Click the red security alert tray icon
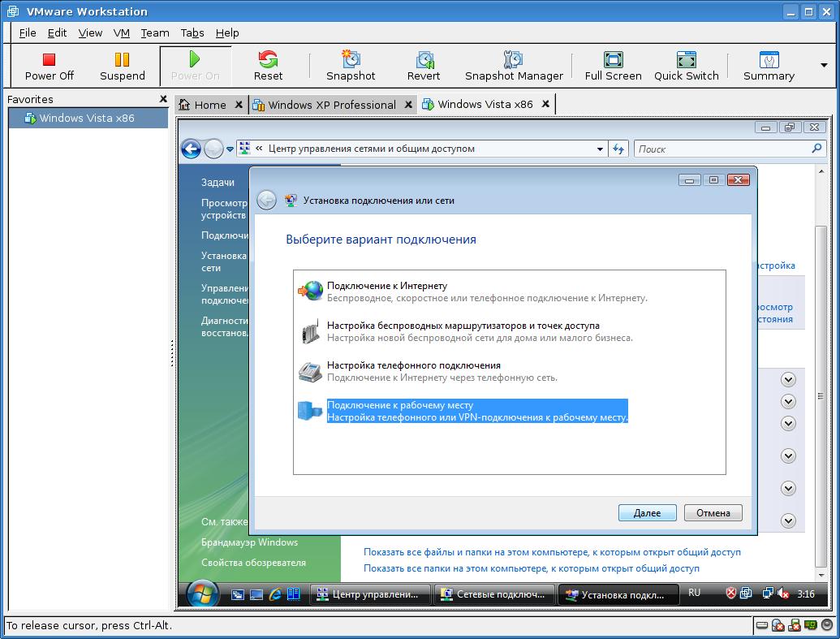840x639 pixels. point(730,593)
